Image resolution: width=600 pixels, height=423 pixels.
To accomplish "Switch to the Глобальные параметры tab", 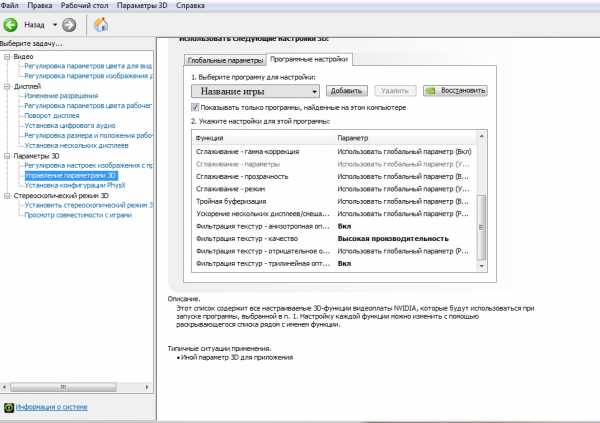I will pos(225,60).
